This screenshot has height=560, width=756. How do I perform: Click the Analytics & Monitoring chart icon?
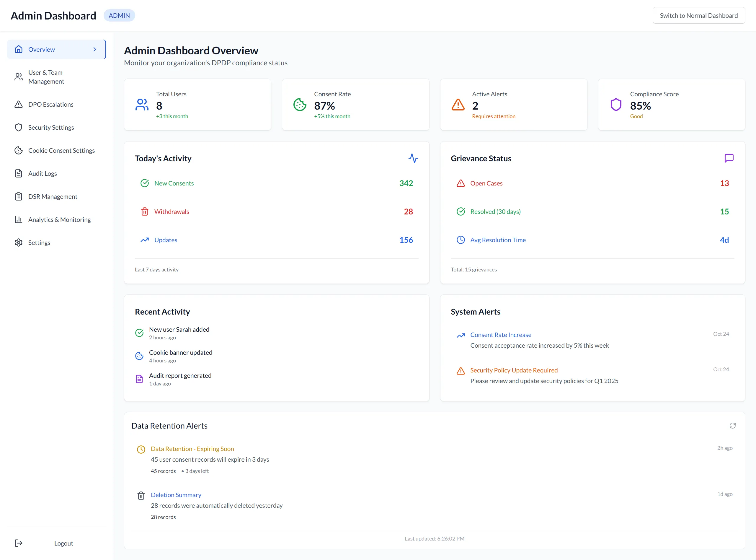(x=19, y=219)
